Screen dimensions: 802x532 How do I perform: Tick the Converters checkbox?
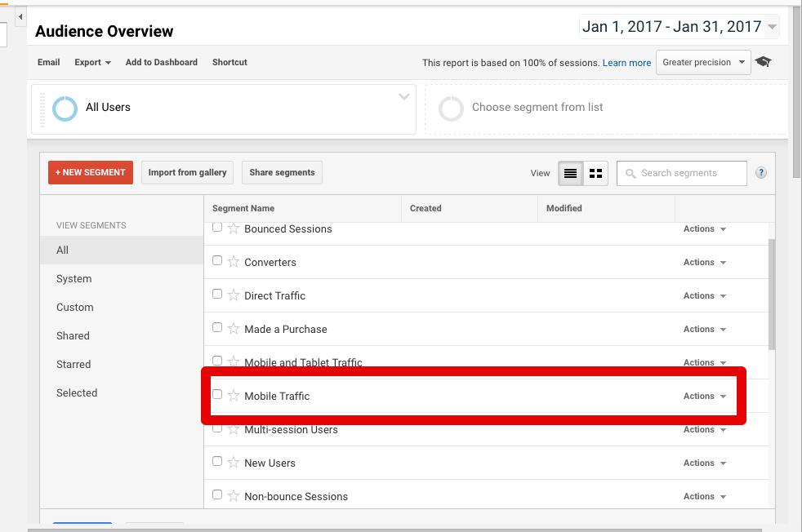217,260
